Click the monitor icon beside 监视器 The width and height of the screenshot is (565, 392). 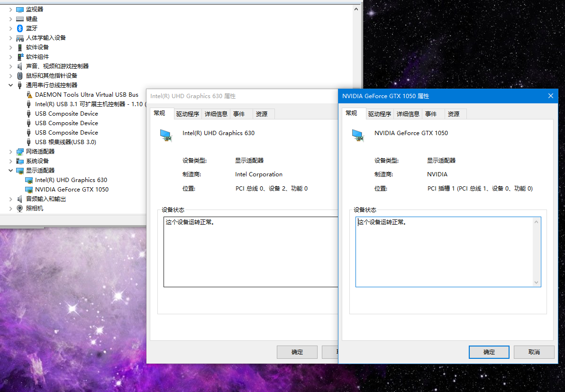[20, 9]
